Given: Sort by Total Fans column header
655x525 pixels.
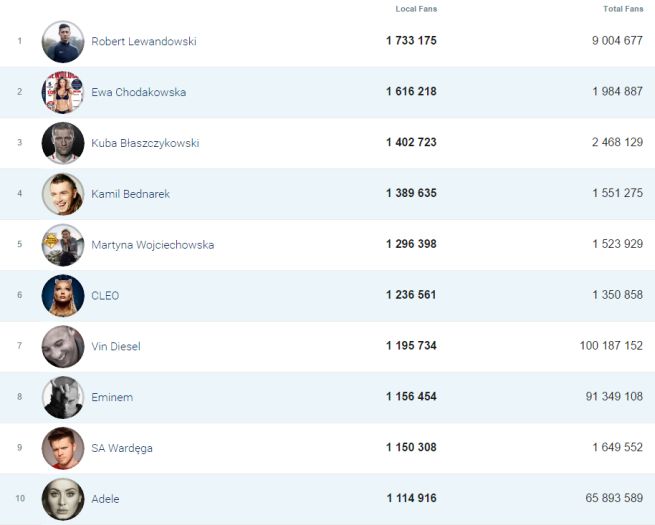Looking at the screenshot, I should click(x=623, y=9).
